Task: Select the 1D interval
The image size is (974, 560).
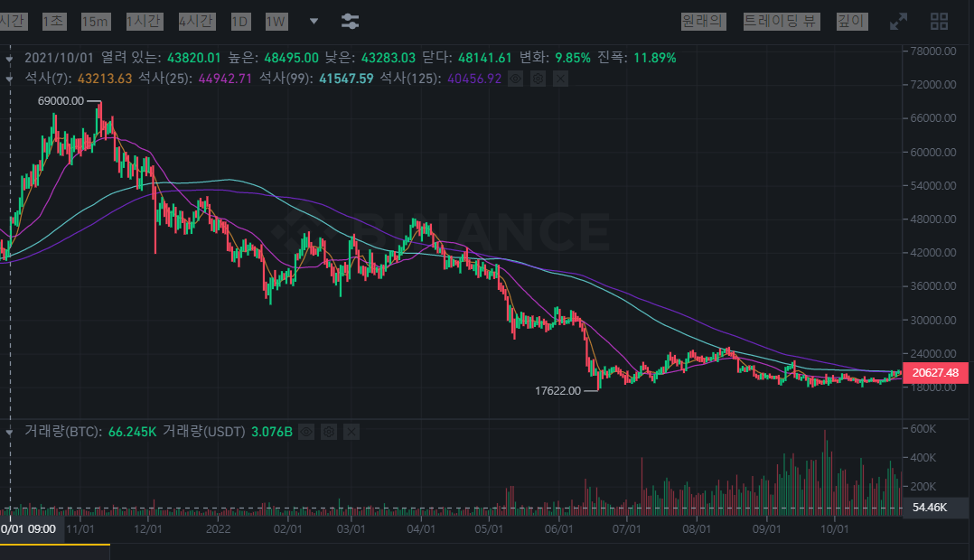Action: coord(239,22)
